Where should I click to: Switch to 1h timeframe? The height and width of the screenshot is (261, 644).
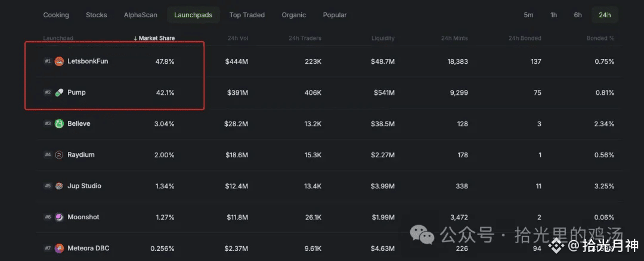click(x=554, y=15)
